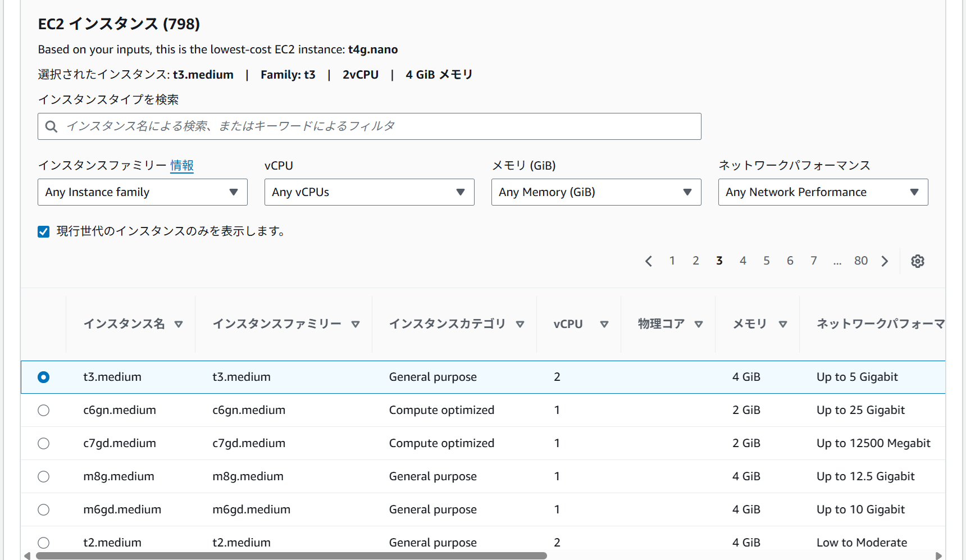The image size is (966, 560).
Task: Click 'Up to 10 Gigabit' cell
Action: coord(860,509)
